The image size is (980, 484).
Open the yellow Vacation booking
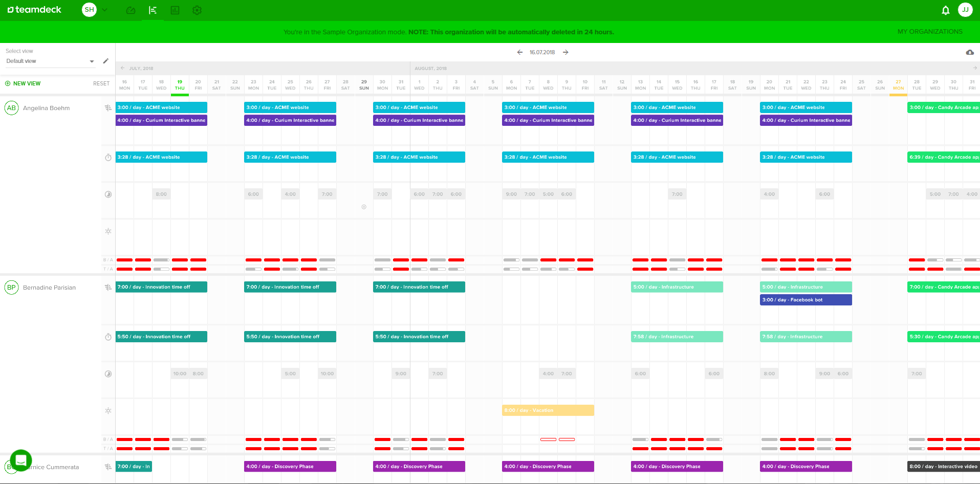pos(548,410)
